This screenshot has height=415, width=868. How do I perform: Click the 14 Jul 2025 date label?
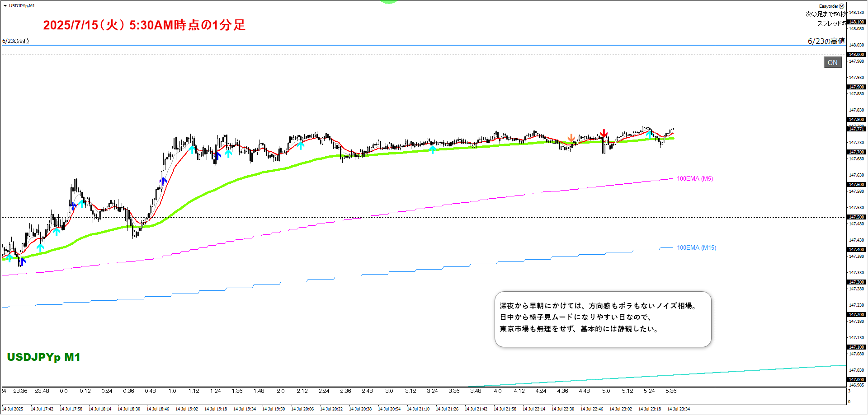pyautogui.click(x=13, y=409)
